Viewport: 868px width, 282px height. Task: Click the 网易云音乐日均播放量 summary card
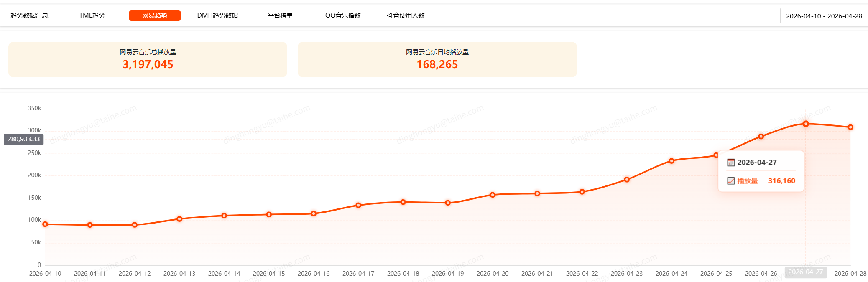[x=437, y=59]
